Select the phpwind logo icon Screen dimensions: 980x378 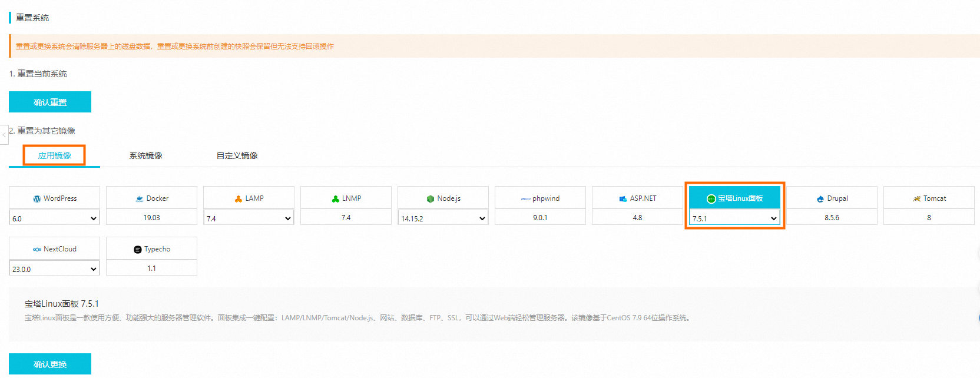pyautogui.click(x=525, y=199)
